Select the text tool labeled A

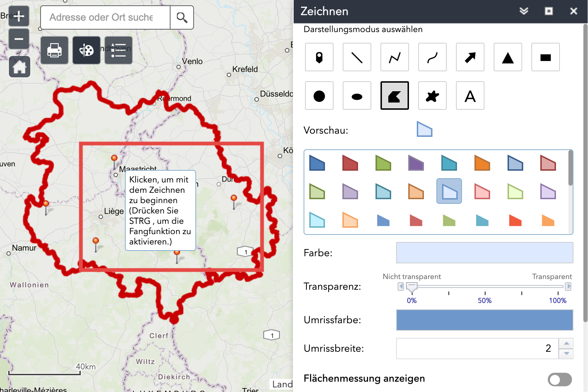(470, 96)
